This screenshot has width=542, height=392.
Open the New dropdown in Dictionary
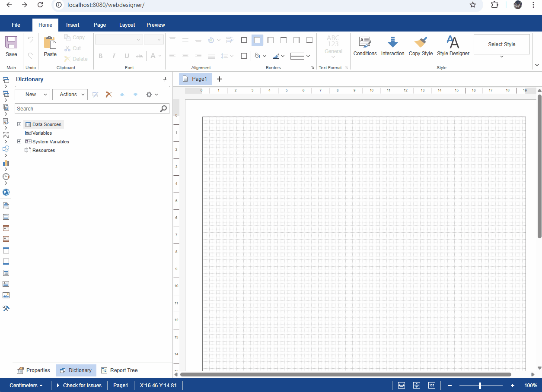(x=32, y=95)
